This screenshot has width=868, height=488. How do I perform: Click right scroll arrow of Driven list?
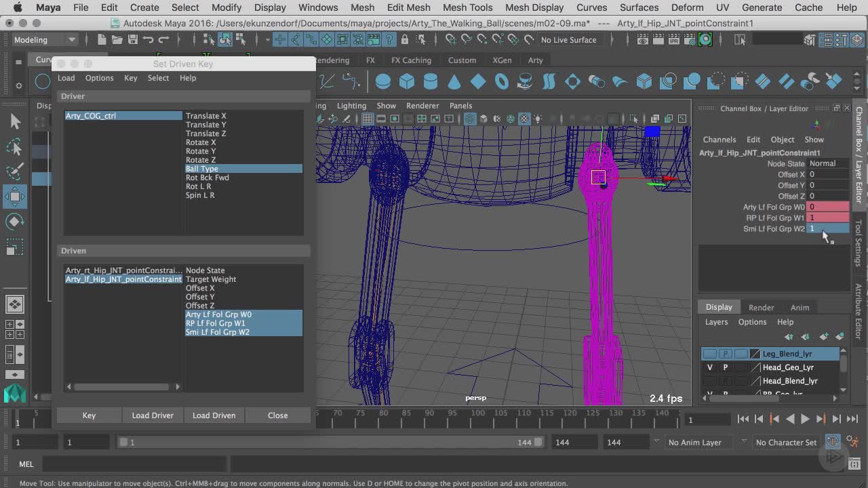coord(178,386)
